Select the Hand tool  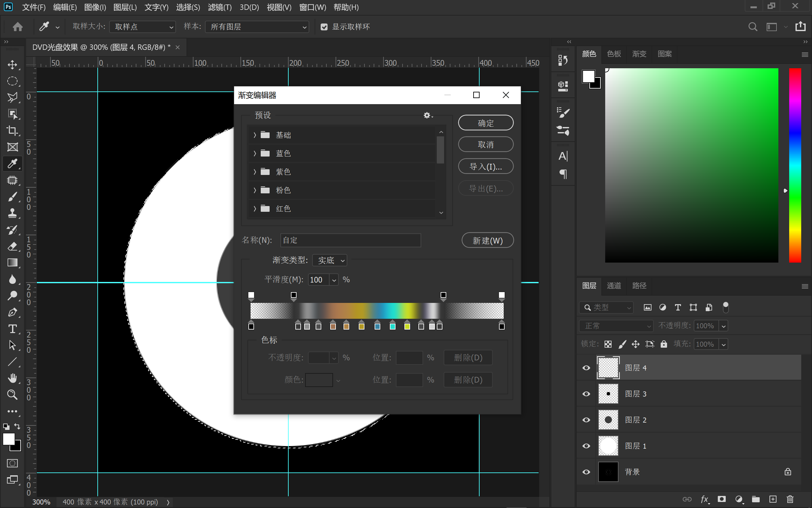coord(12,378)
